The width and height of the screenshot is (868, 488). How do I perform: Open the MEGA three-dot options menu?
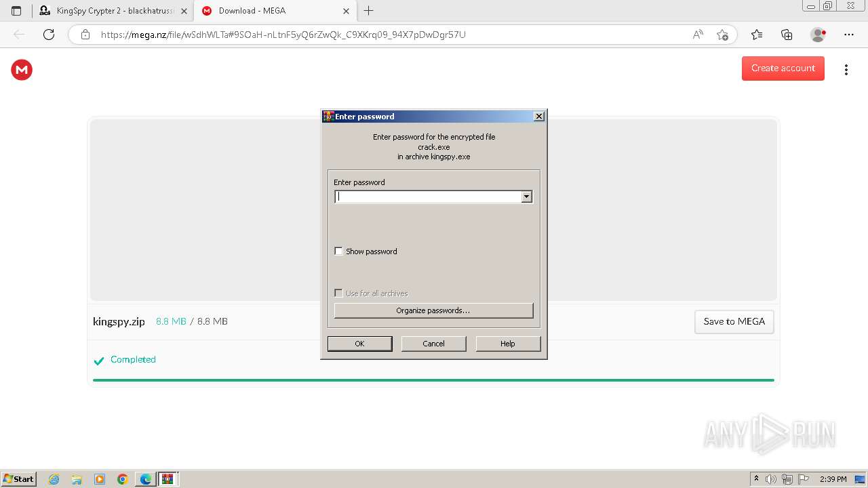pyautogui.click(x=846, y=70)
